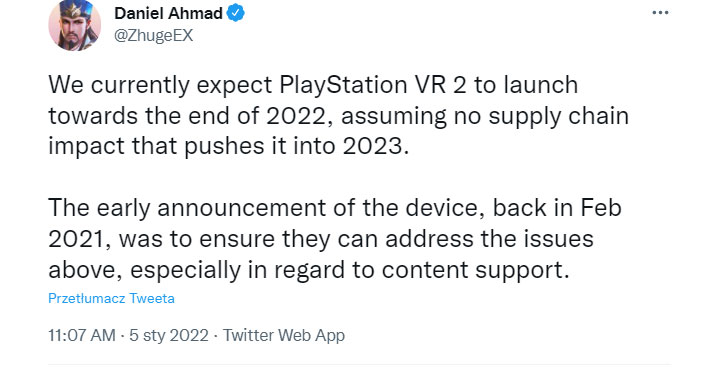Viewport: 720px width, 370px height.
Task: Open Daniel Ahmad's profile avatar picture
Action: point(74,25)
